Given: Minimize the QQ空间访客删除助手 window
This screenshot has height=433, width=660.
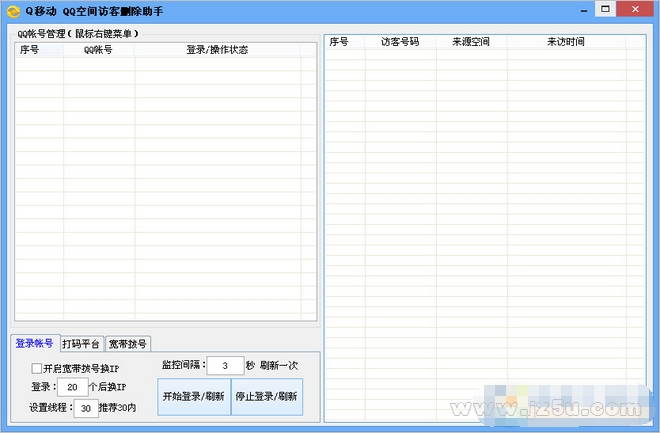Looking at the screenshot, I should click(x=584, y=10).
